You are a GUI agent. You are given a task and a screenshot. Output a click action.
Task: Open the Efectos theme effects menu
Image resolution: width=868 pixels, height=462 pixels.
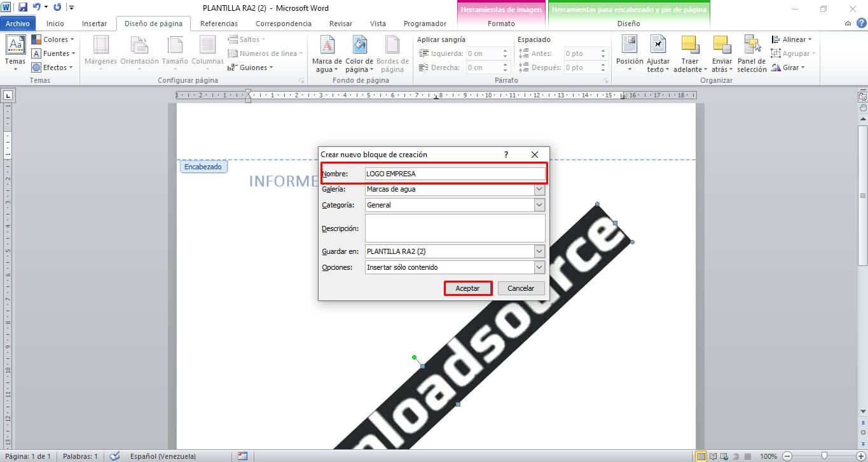click(x=53, y=67)
